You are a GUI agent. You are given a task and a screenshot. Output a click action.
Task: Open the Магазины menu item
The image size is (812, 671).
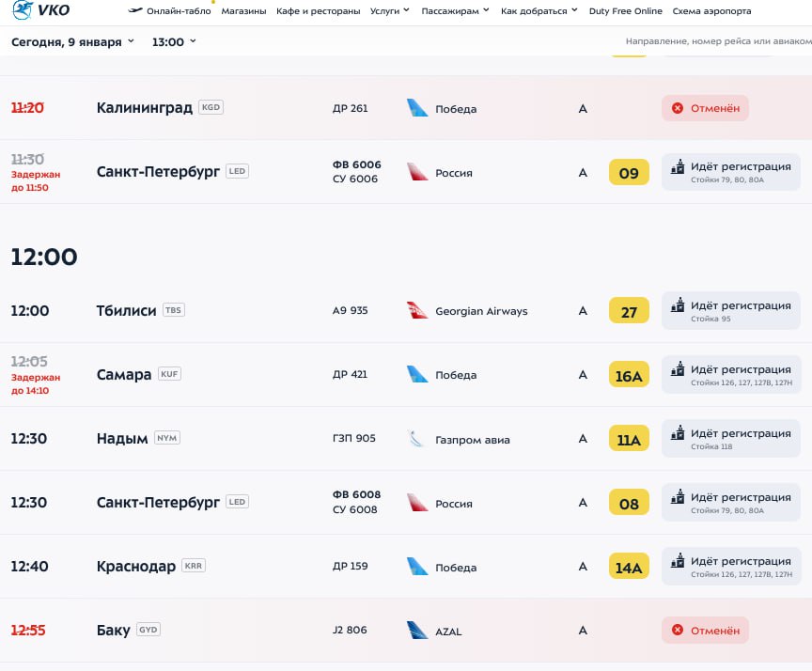tap(244, 11)
